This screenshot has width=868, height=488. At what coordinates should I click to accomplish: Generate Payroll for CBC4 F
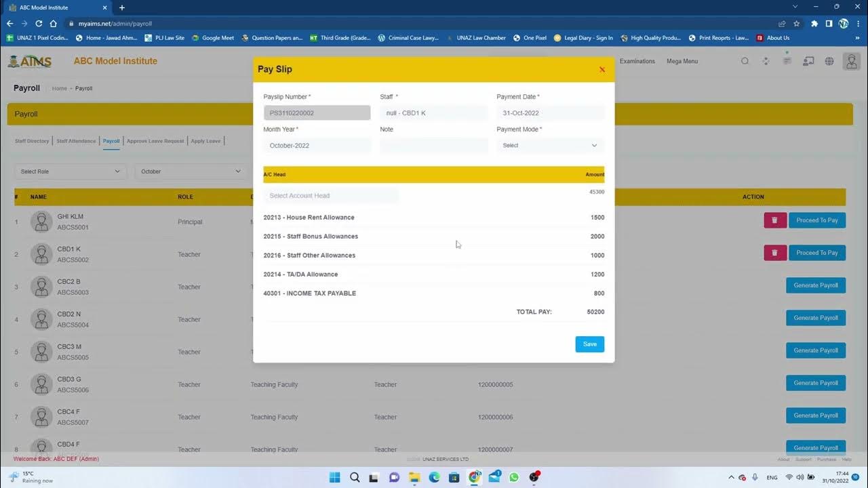(x=816, y=415)
